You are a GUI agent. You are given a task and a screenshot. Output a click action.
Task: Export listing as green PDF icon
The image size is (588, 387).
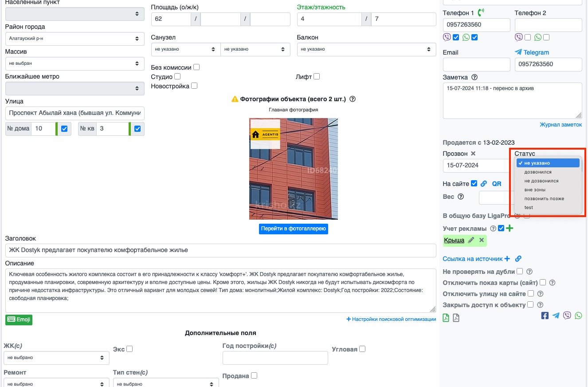point(446,318)
